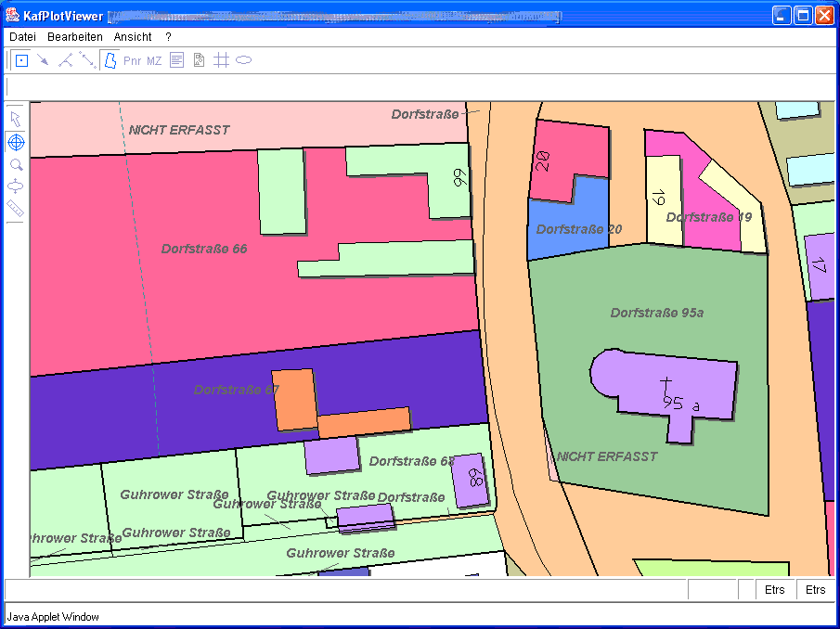Toggle the parcel outline display button

(110, 60)
